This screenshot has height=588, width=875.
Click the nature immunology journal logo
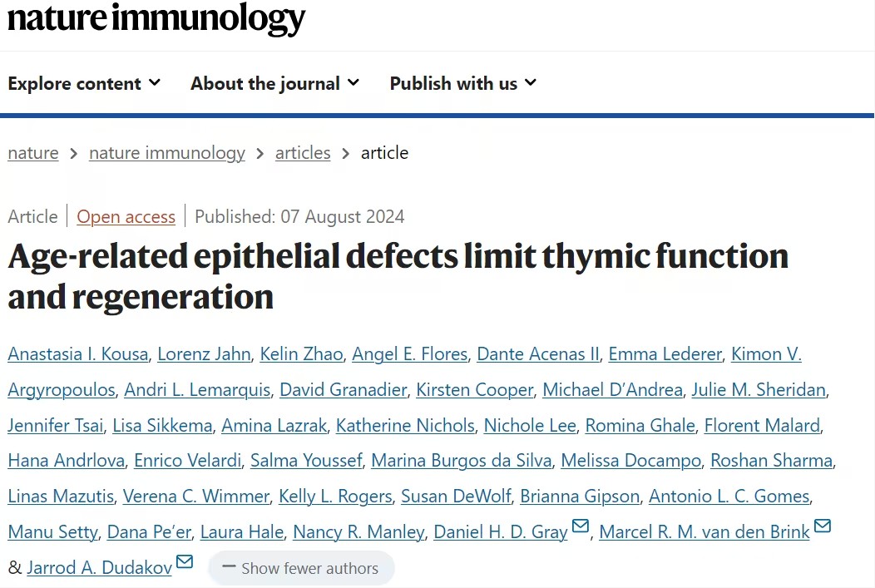(x=156, y=17)
